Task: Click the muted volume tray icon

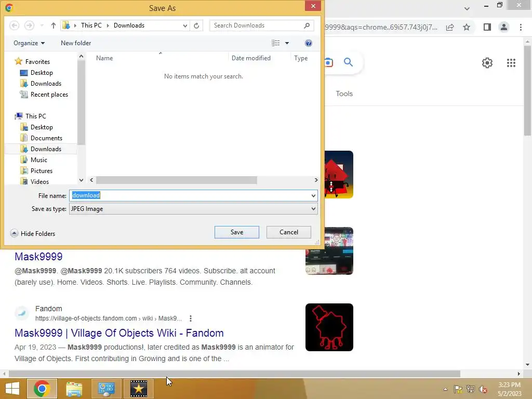Action: coord(483,389)
